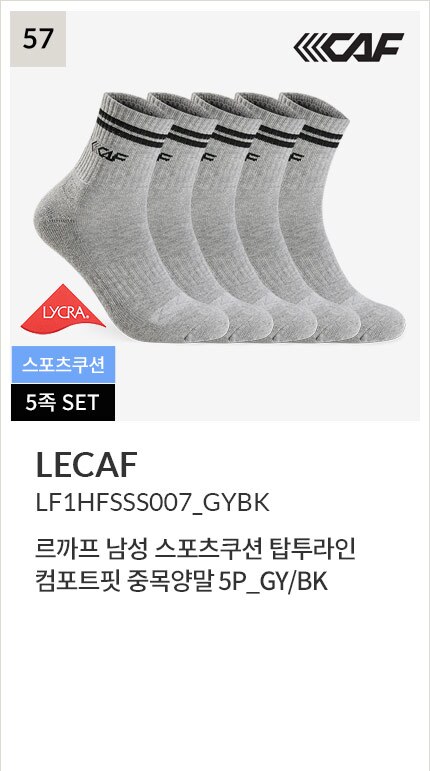Click the black 5족 SET badge
430x771 pixels.
pos(63,403)
